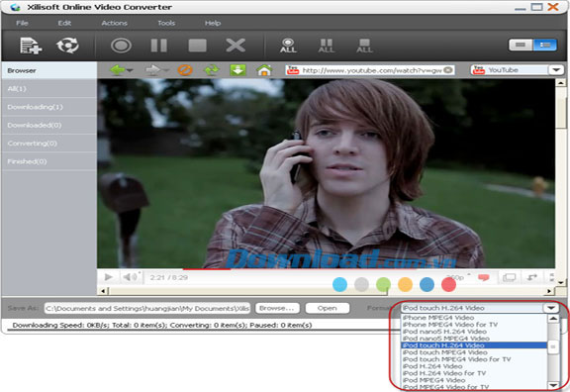Screen dimensions: 570x392
Task: Click the Save As path field
Action: [x=147, y=309]
